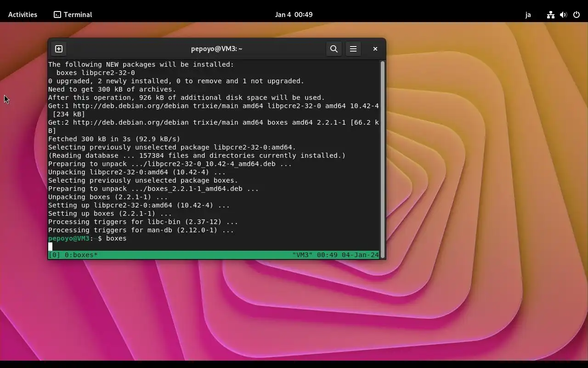
Task: Click the tmux status "VM3" 00:49 04-Jan-24
Action: tap(335, 255)
